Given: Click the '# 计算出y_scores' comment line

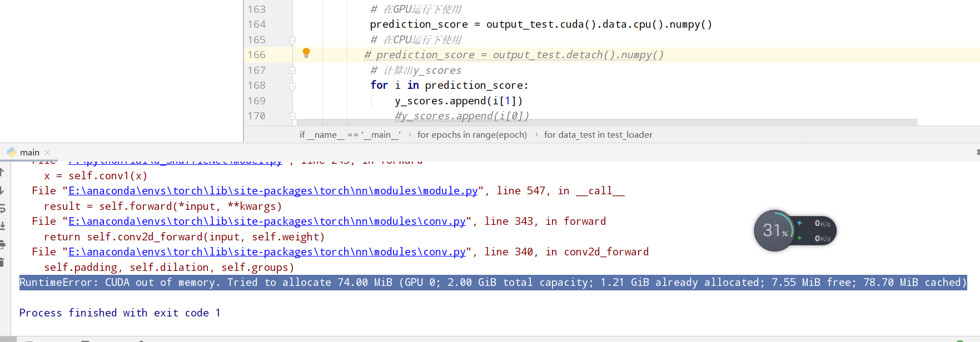Looking at the screenshot, I should (416, 71).
